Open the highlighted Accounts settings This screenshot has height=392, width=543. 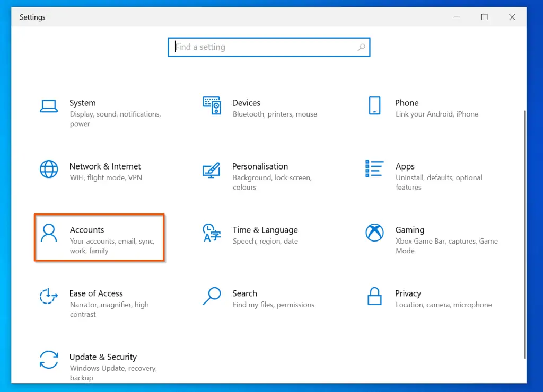99,237
